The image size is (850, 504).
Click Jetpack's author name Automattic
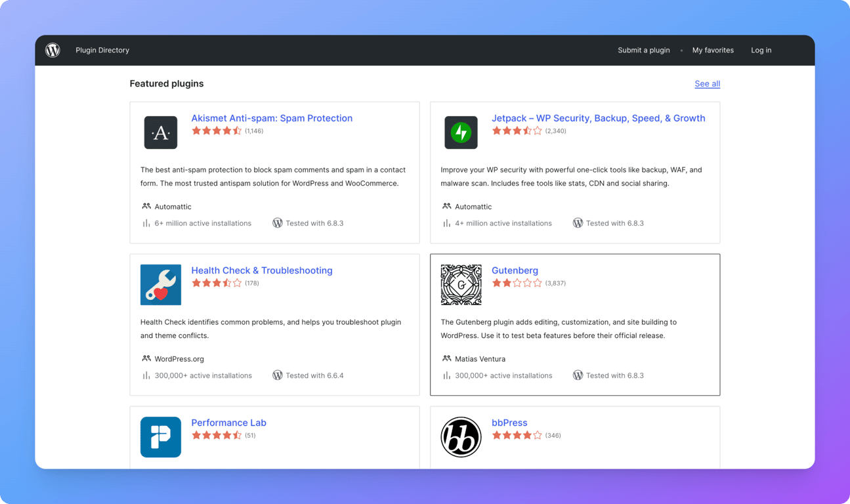tap(473, 207)
